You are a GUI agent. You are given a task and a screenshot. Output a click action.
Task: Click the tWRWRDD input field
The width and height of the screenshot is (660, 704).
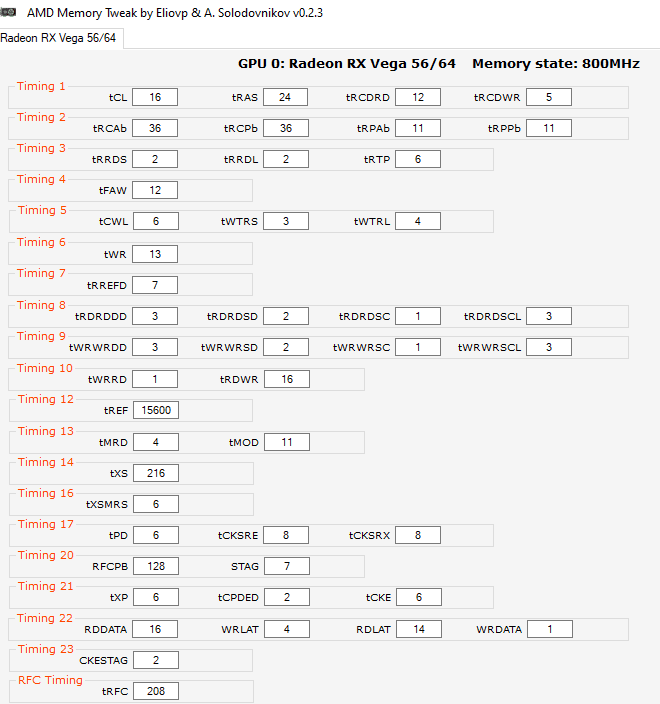(155, 347)
